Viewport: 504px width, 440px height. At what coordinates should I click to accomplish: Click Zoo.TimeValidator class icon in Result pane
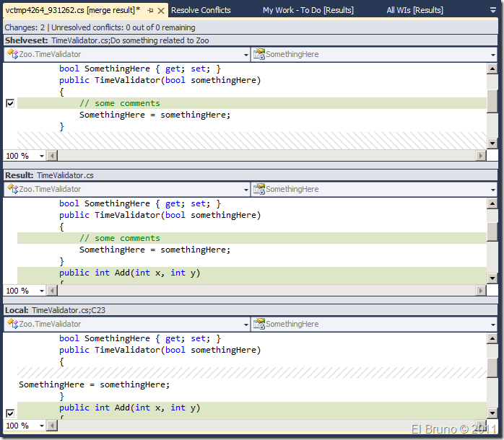click(x=12, y=189)
